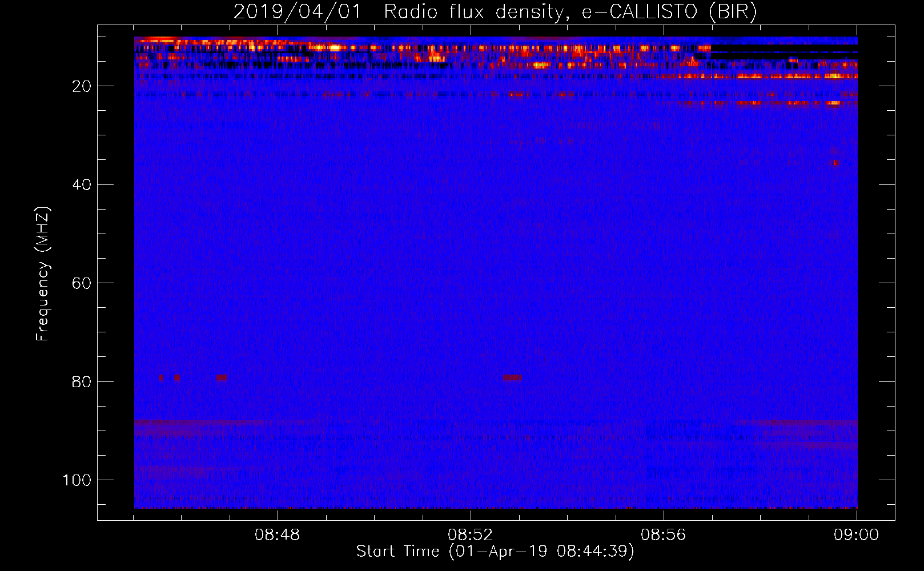
Task: Click the 'Start Time (01-Apr-19 08:44:39)' label
Action: pyautogui.click(x=495, y=552)
